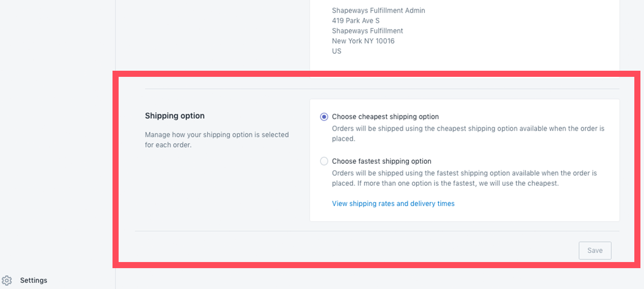Open View shipping rates and delivery times
The image size is (644, 289).
[x=393, y=204]
